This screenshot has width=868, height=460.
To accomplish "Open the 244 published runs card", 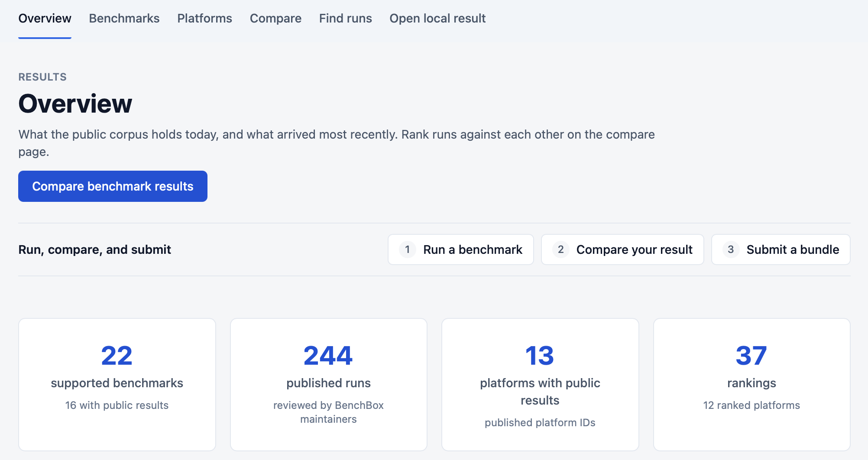I will coord(329,385).
